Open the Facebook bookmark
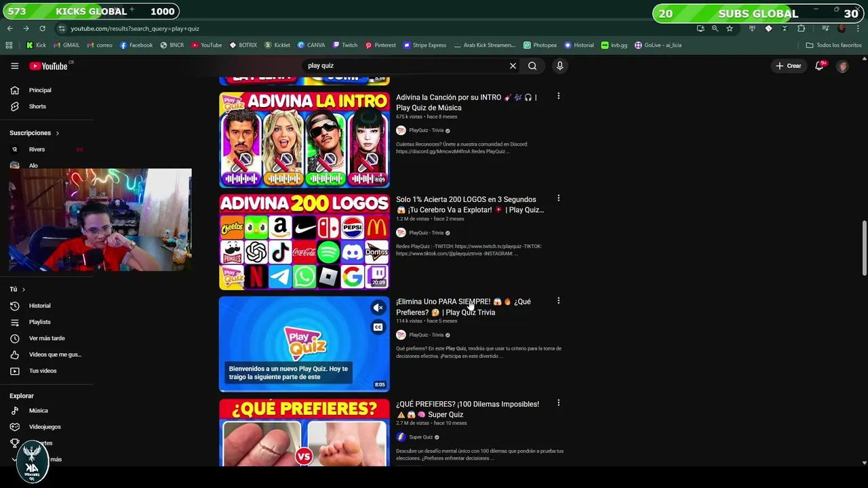Viewport: 868px width, 488px height. coord(136,45)
